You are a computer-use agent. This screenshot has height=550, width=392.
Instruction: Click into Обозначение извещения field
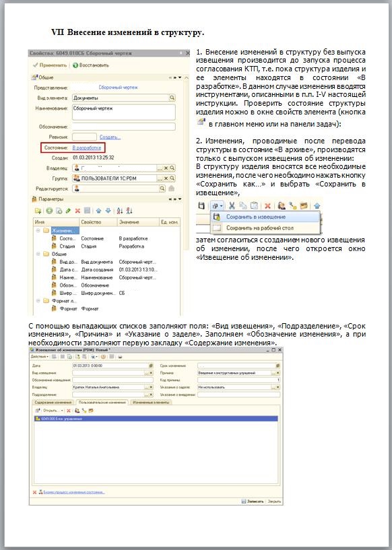tap(112, 380)
